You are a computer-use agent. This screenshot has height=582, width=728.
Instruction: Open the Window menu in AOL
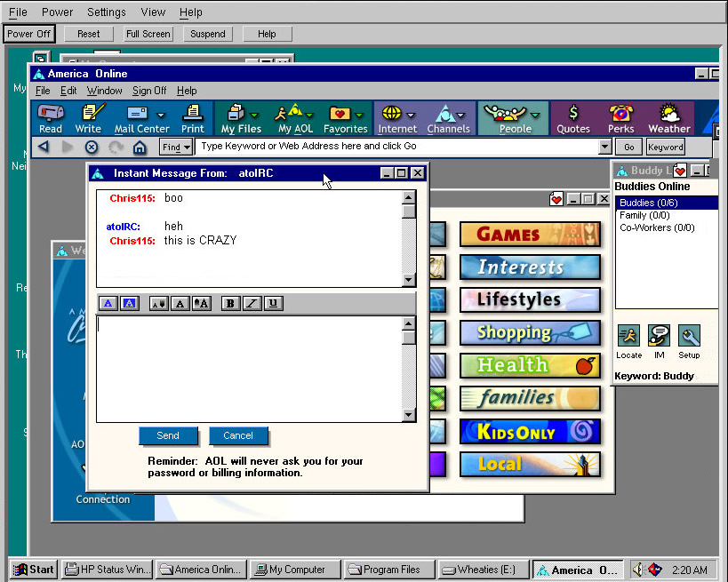(104, 91)
